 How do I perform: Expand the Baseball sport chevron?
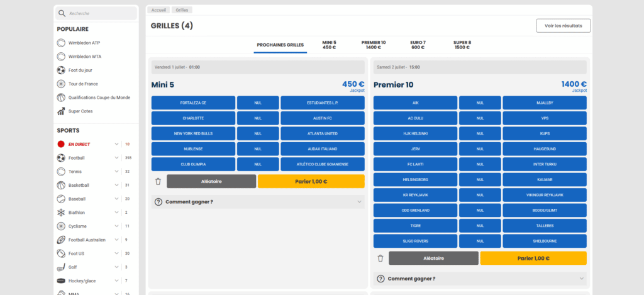click(116, 199)
